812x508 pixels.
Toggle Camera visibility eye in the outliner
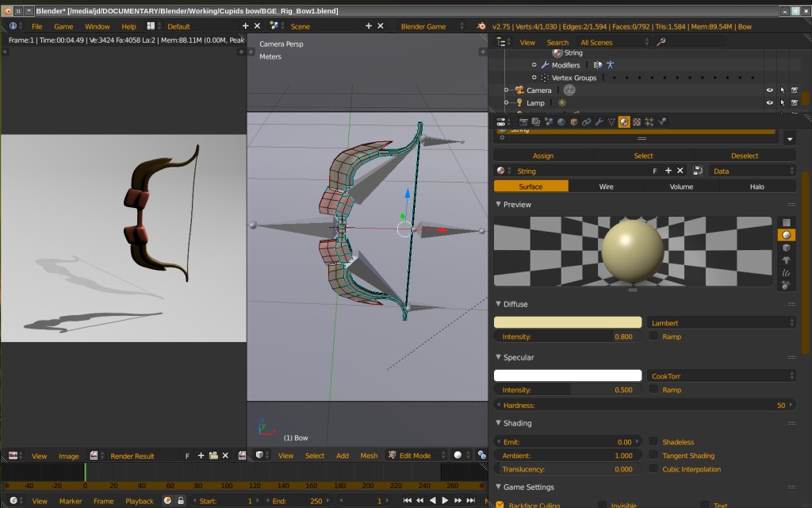(768, 90)
